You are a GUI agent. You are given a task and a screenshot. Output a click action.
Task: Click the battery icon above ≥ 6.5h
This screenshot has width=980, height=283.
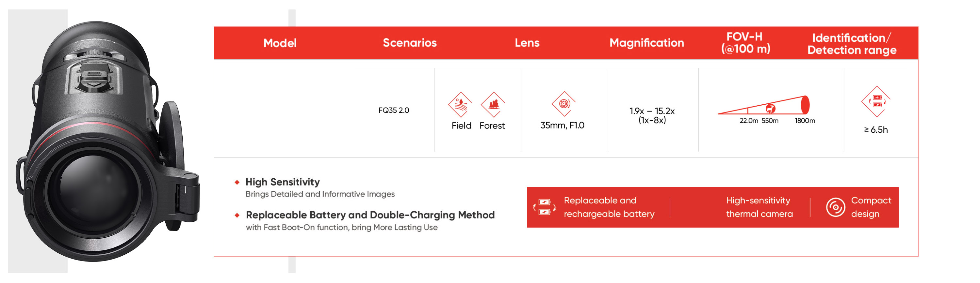pos(876,101)
